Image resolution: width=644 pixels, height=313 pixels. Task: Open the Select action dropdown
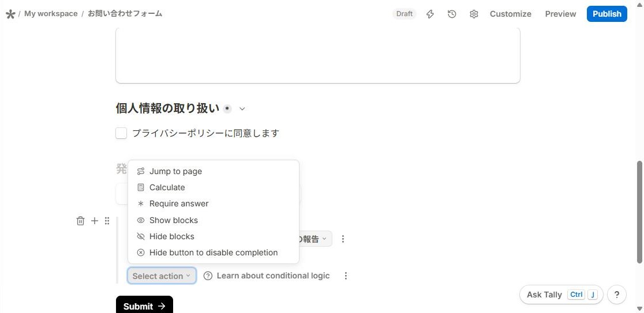click(x=162, y=276)
